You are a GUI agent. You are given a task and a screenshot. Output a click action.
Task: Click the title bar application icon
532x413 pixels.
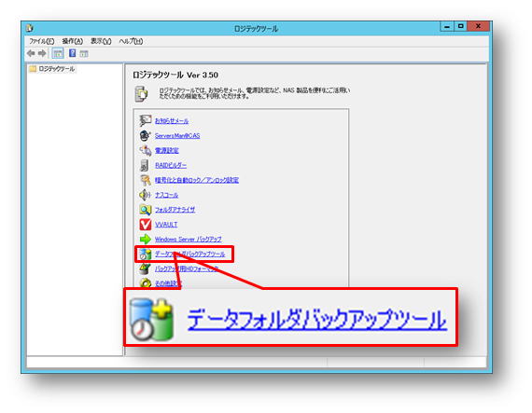pos(30,28)
